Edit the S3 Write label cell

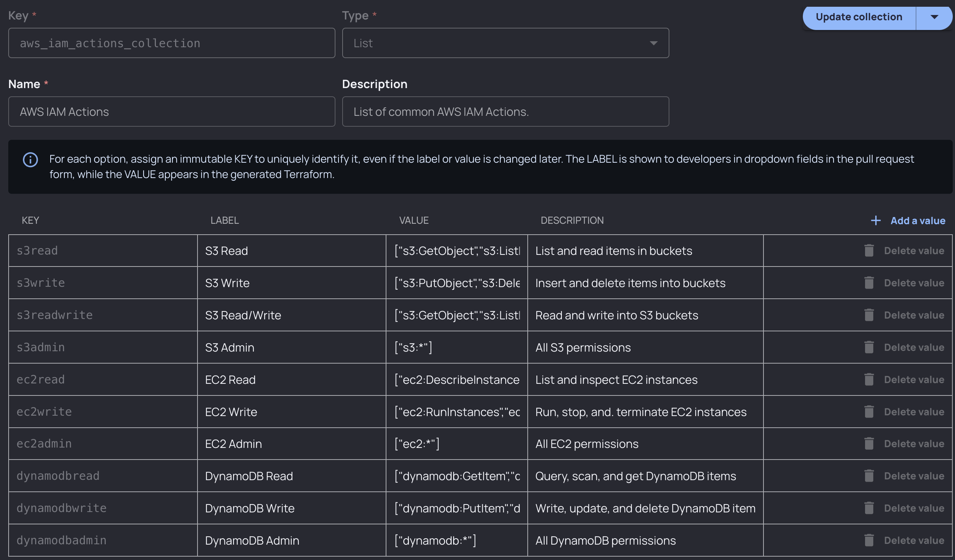tap(292, 283)
